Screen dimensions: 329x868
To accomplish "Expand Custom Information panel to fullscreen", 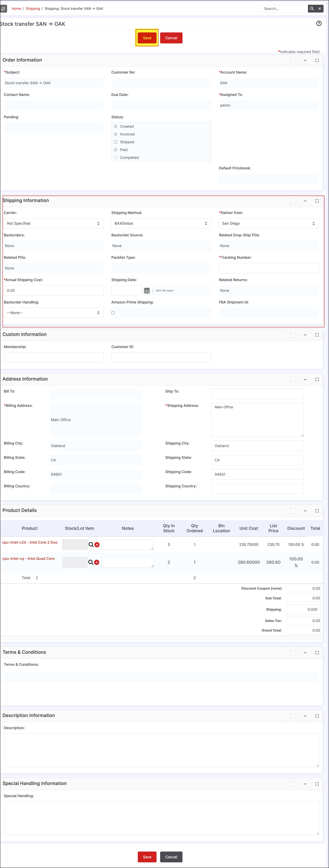I will [x=317, y=335].
